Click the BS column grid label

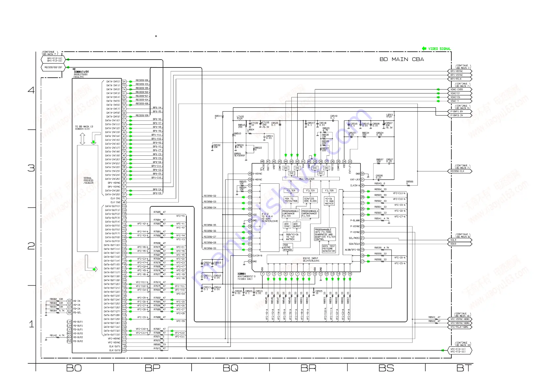[386, 368]
